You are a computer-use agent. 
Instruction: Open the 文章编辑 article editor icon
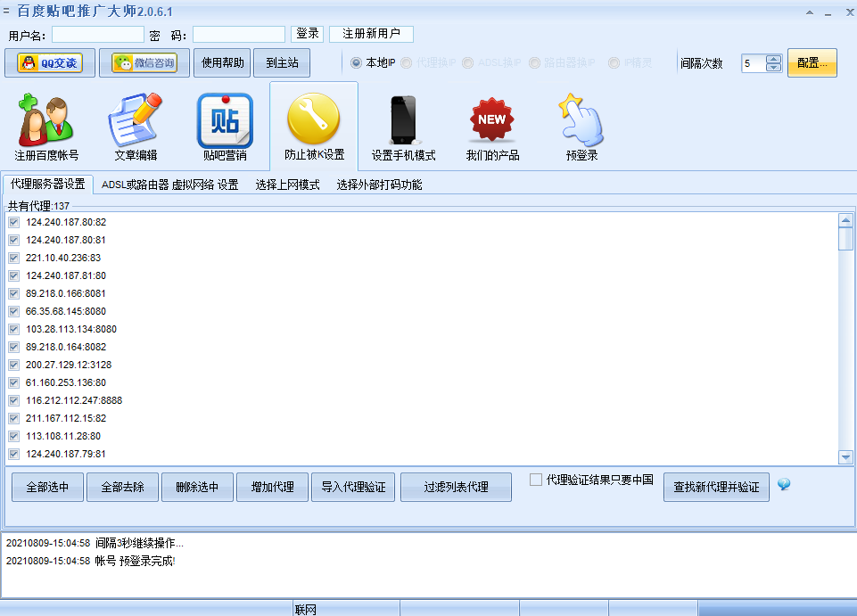(136, 127)
